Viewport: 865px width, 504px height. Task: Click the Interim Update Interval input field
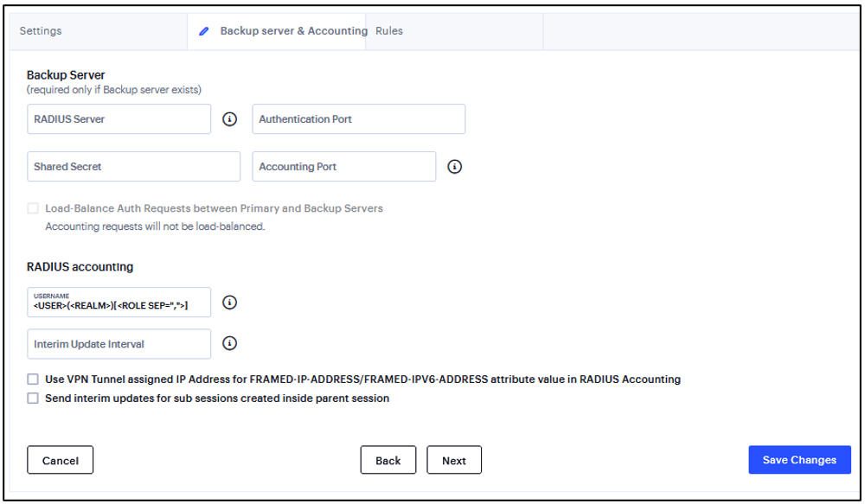coord(119,343)
